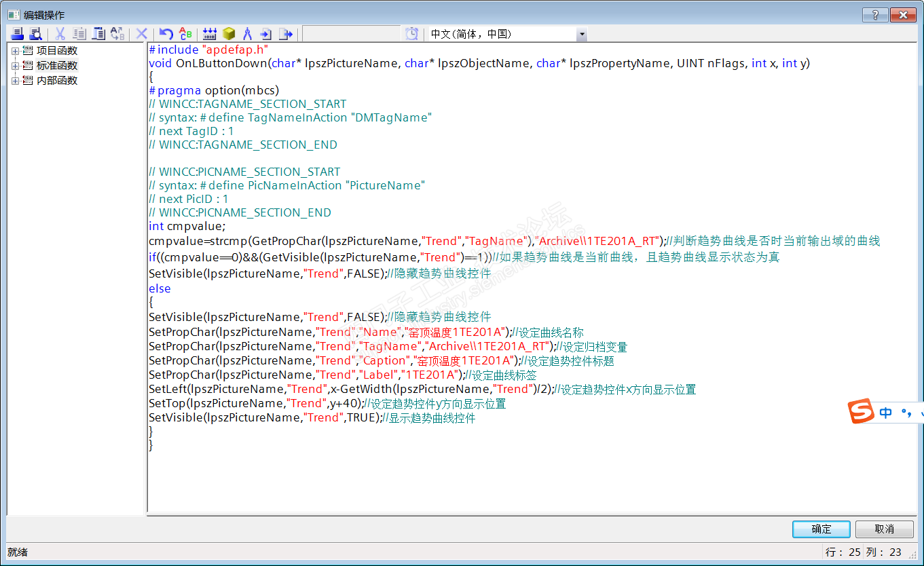Select the 项目函数 tree item
Viewport: 924px width, 566px height.
[57, 50]
